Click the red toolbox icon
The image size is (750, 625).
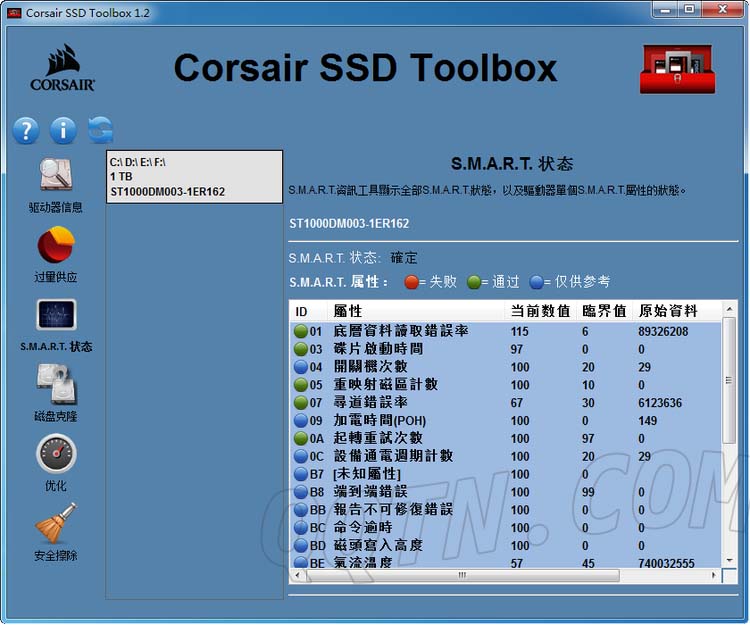coord(677,68)
